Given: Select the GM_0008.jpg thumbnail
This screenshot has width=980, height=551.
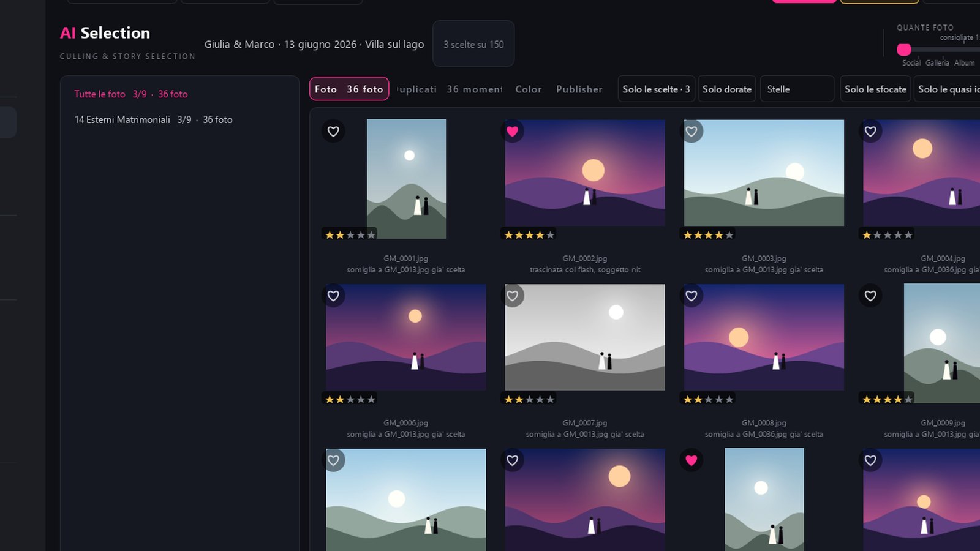Looking at the screenshot, I should 764,337.
